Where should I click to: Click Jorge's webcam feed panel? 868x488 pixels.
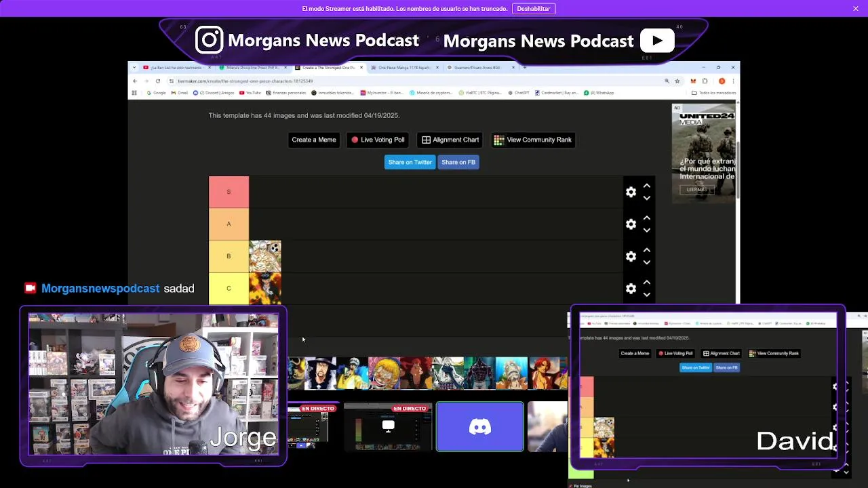point(153,384)
